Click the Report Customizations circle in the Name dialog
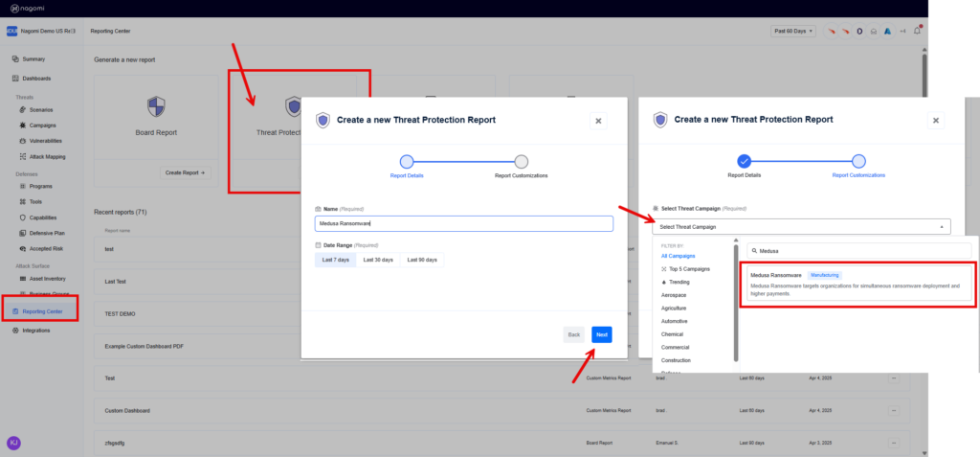Image resolution: width=980 pixels, height=457 pixels. 522,162
